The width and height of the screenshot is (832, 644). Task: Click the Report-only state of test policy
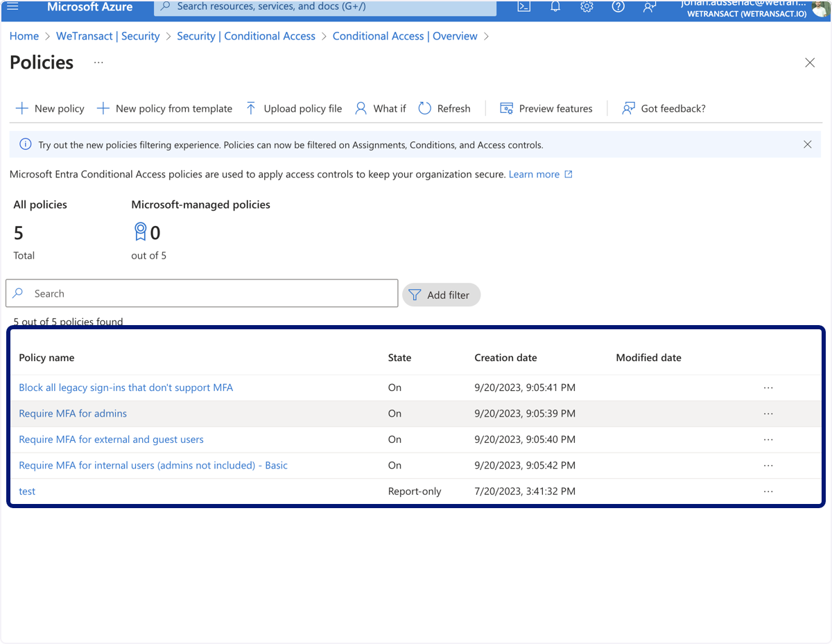tap(415, 491)
